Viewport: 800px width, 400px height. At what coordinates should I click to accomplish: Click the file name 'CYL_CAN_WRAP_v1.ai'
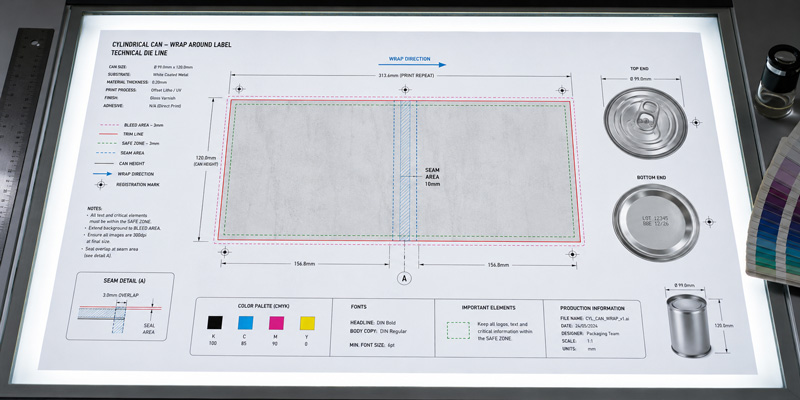608,318
